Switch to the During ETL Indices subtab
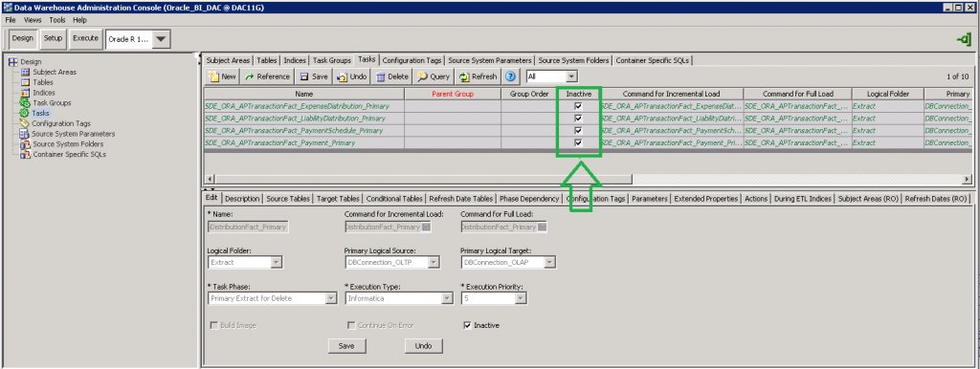 pos(803,199)
